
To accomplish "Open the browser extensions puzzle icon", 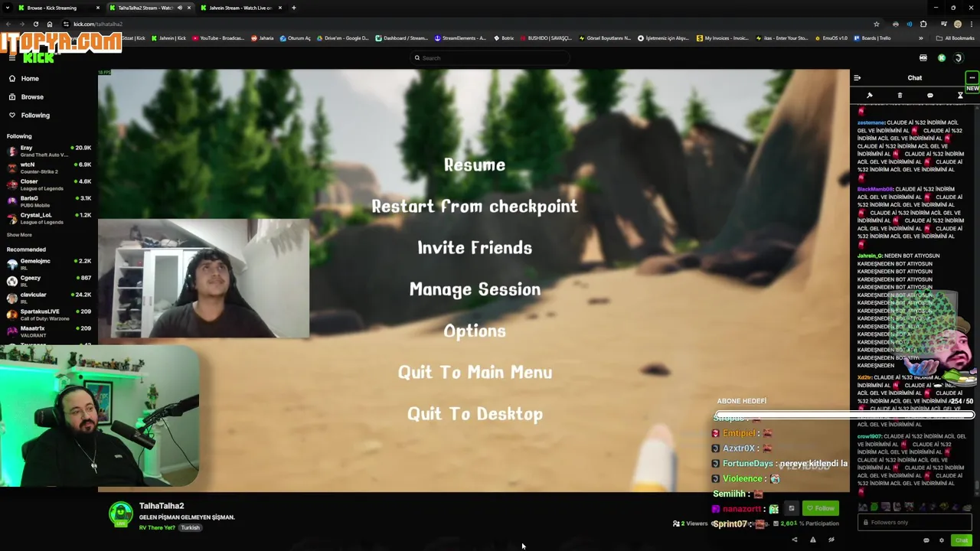I will tap(923, 24).
